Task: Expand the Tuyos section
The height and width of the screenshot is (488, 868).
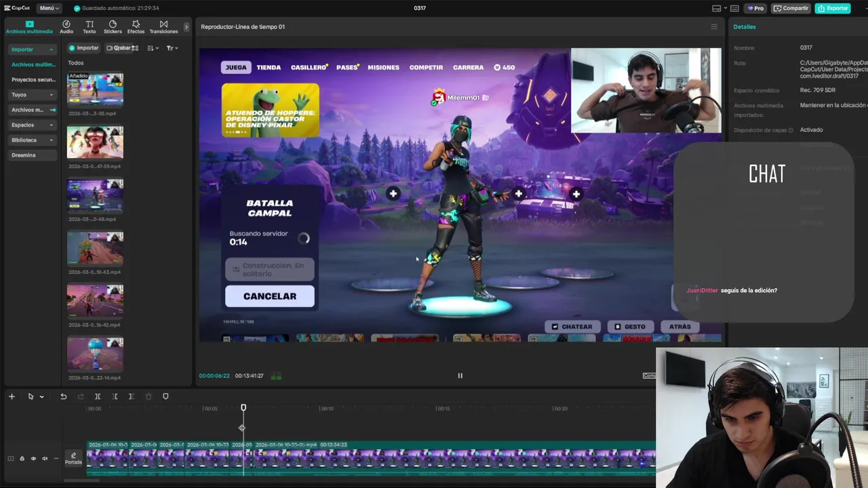Action: [x=32, y=95]
